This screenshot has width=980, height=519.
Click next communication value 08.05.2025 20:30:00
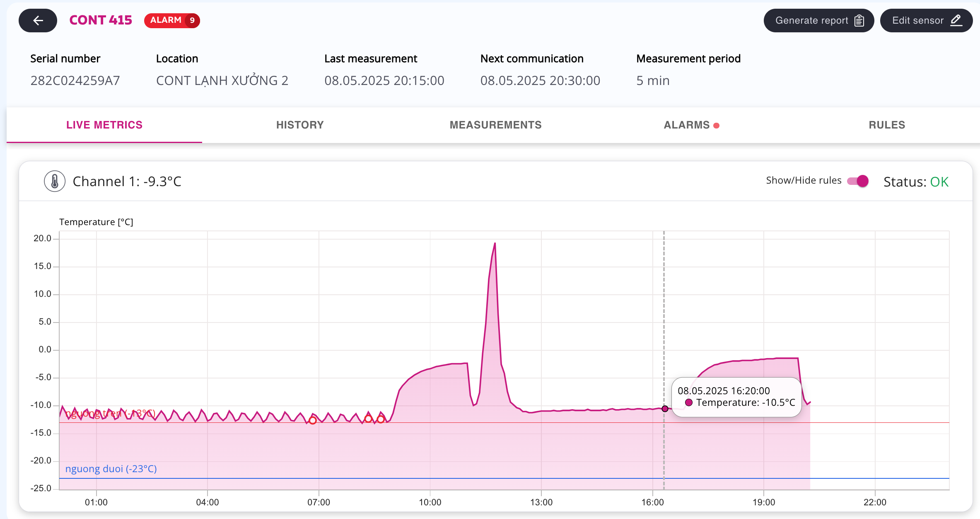click(540, 80)
